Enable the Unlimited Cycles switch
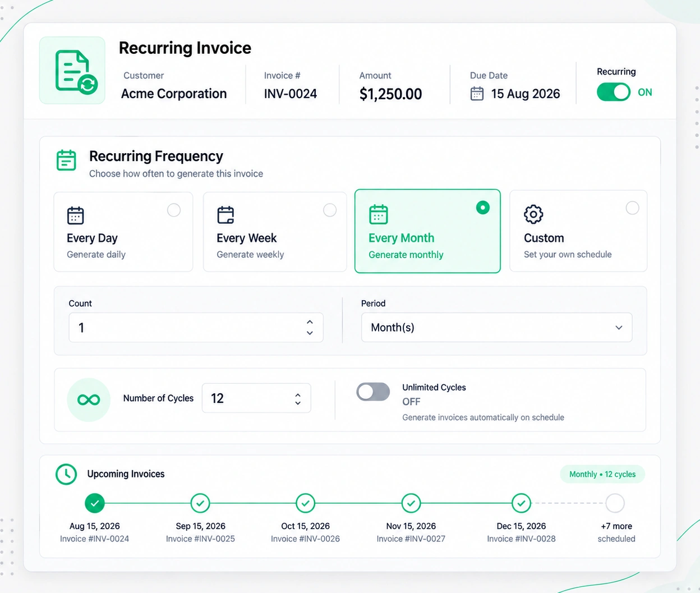Viewport: 700px width, 593px height. click(x=373, y=392)
